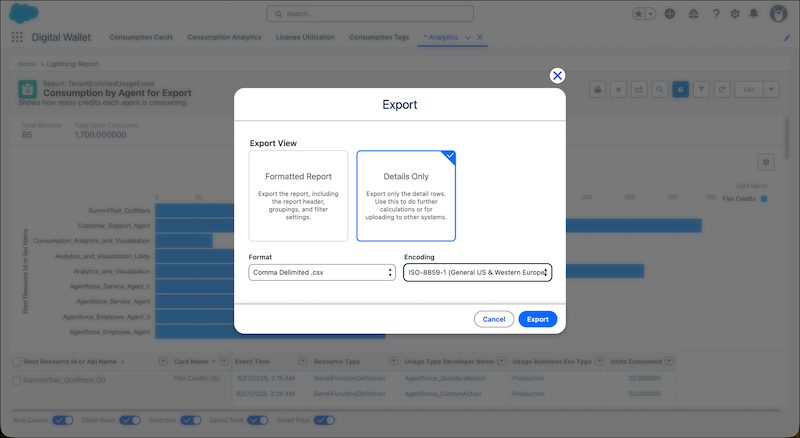Open Global Actions plus icon
Viewport: 800px width, 438px height.
[x=670, y=14]
